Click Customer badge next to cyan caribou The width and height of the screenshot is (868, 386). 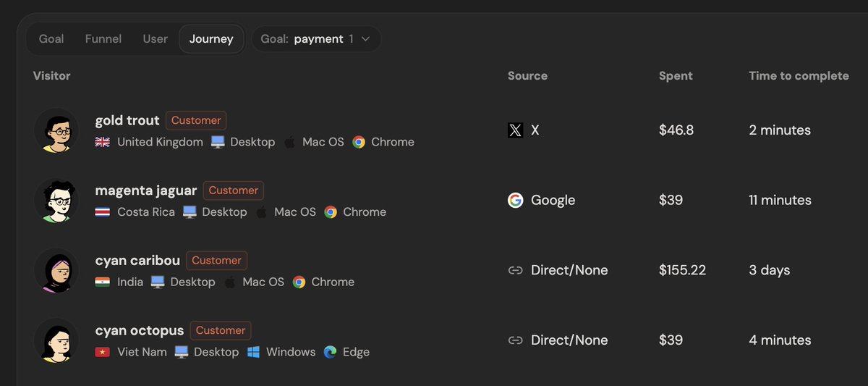click(216, 260)
